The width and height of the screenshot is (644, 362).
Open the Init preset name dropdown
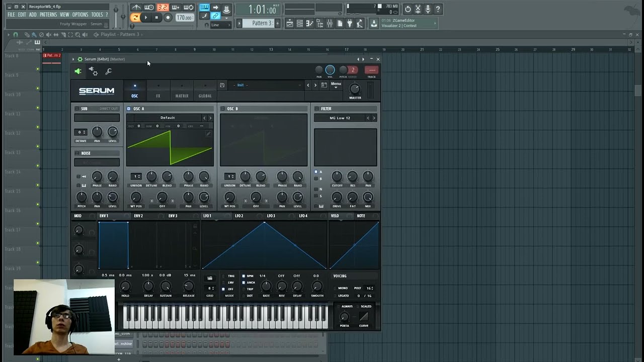tap(267, 85)
